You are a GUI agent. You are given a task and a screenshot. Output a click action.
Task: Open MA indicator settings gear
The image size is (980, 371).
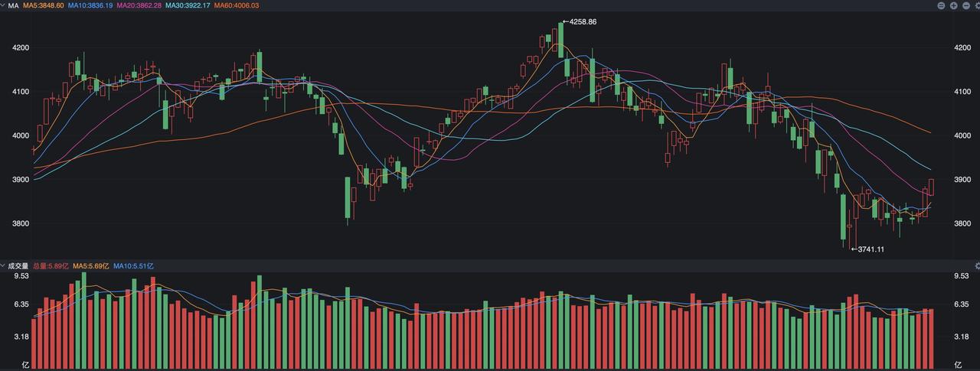(x=976, y=5)
